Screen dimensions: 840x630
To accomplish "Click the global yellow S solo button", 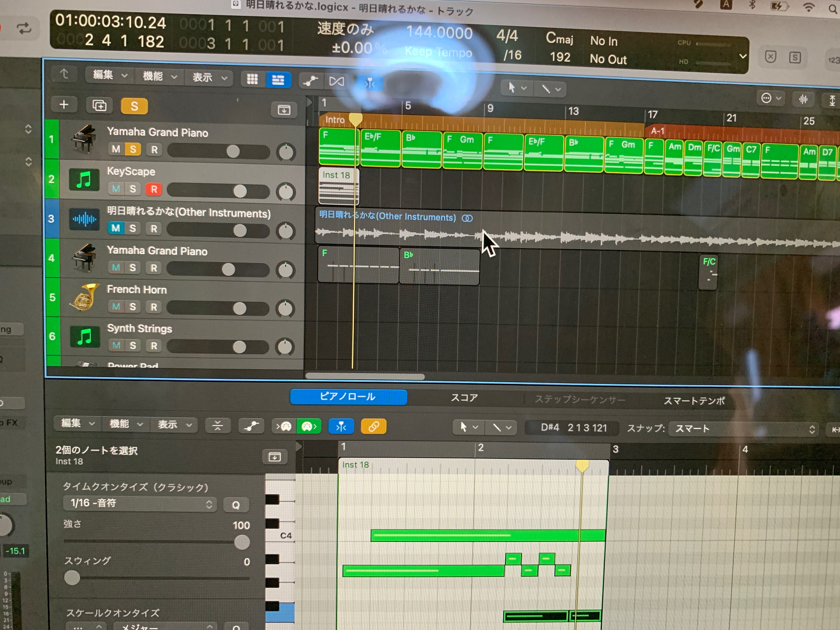I will 134,106.
